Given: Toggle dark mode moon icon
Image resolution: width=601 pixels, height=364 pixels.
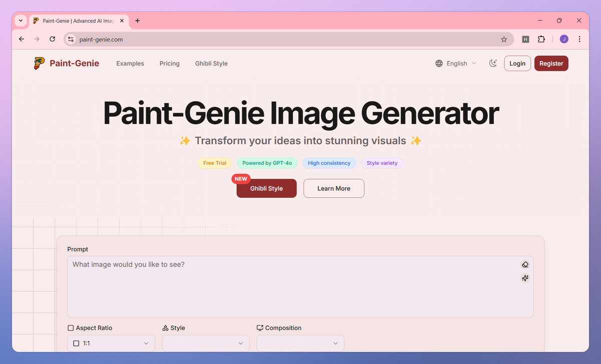Looking at the screenshot, I should (x=493, y=63).
